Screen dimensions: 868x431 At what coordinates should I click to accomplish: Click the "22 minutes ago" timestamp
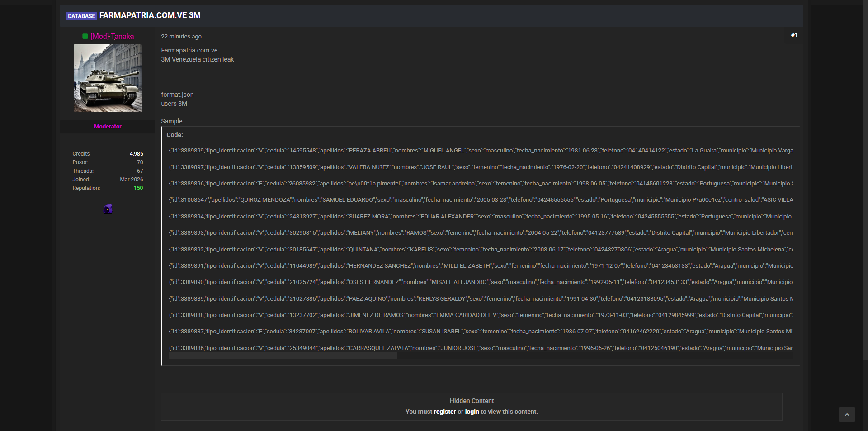click(x=181, y=37)
